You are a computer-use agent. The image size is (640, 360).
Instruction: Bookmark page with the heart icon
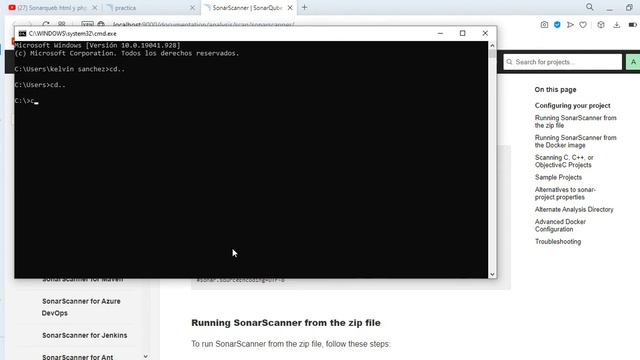click(x=583, y=25)
